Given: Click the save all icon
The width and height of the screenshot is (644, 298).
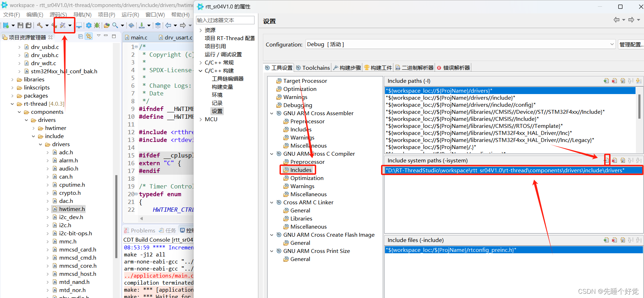Looking at the screenshot, I should click(29, 25).
